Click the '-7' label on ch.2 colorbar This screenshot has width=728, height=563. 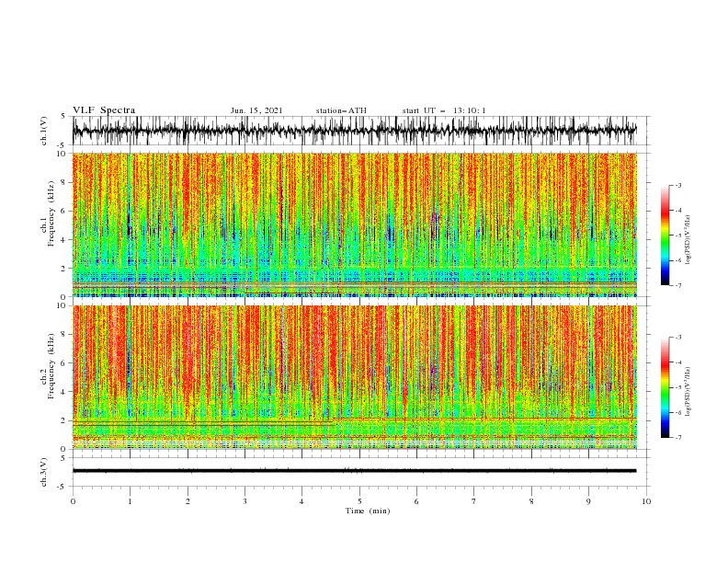click(677, 437)
